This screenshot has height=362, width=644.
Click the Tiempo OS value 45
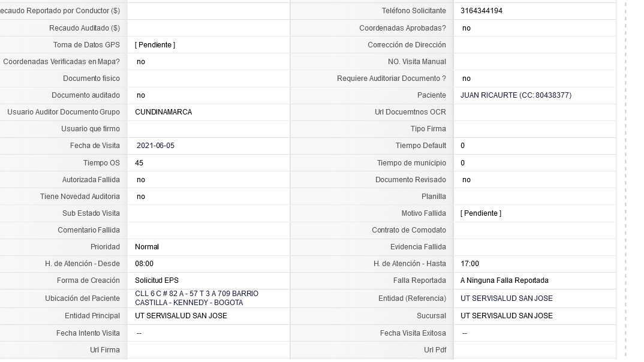point(139,163)
